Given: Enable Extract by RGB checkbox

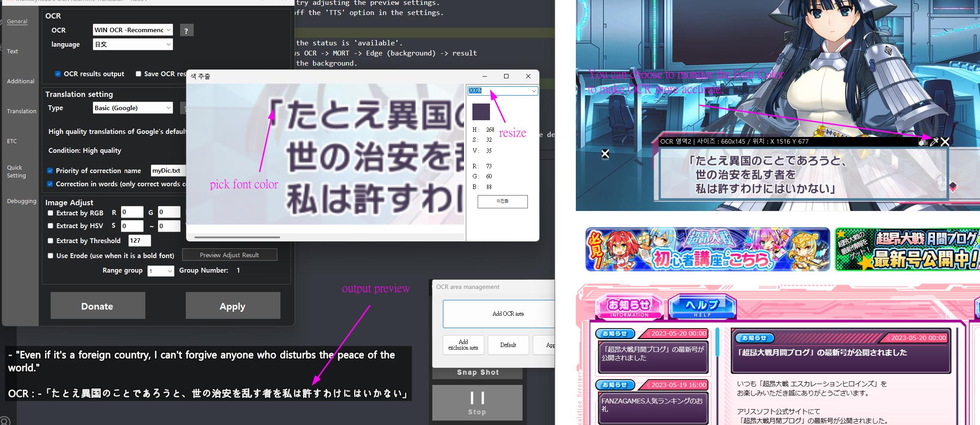Looking at the screenshot, I should point(50,213).
